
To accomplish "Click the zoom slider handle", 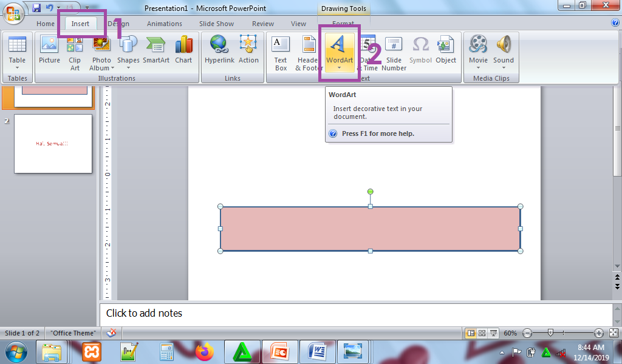I will pyautogui.click(x=550, y=333).
